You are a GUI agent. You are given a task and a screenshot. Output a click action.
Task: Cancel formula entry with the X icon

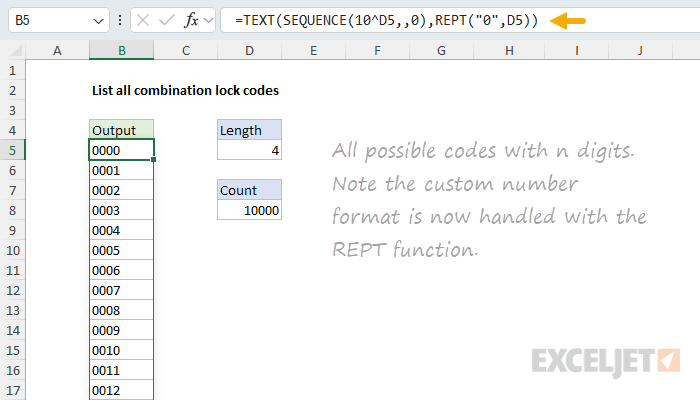143,20
